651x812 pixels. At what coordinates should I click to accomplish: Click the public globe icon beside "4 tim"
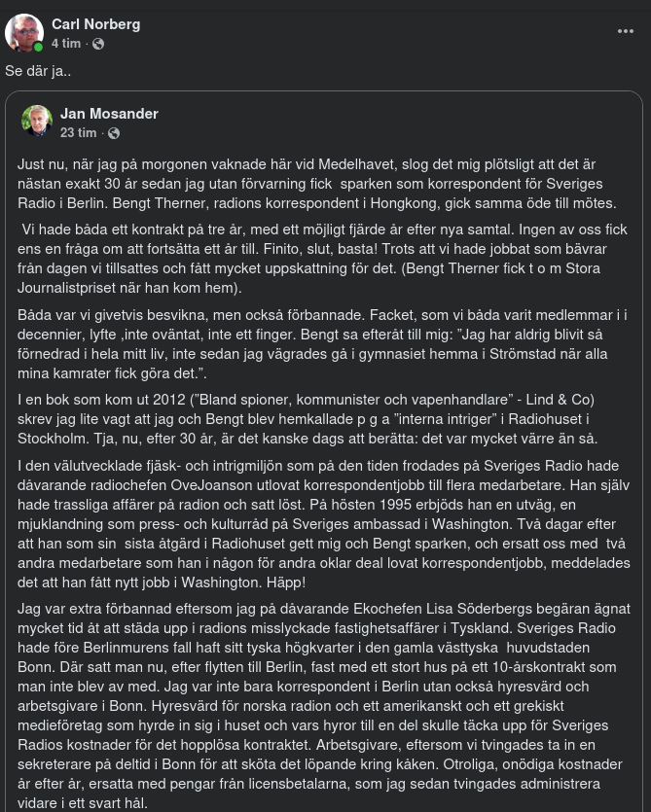point(97,44)
